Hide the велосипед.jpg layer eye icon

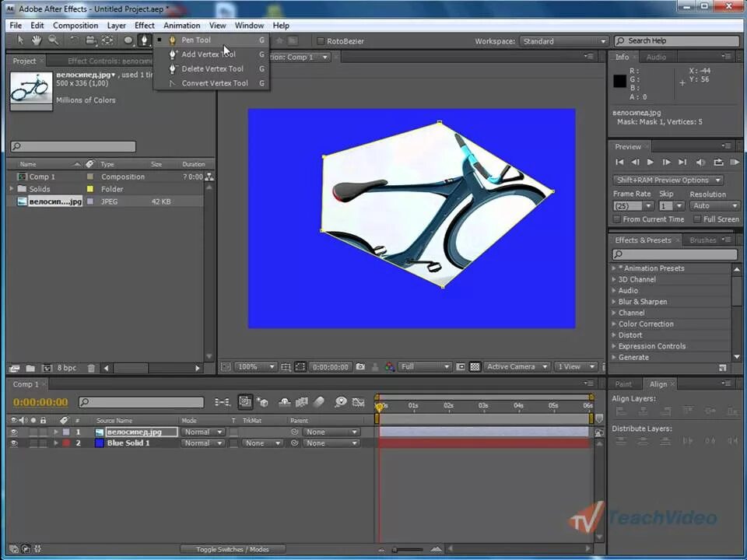click(14, 432)
